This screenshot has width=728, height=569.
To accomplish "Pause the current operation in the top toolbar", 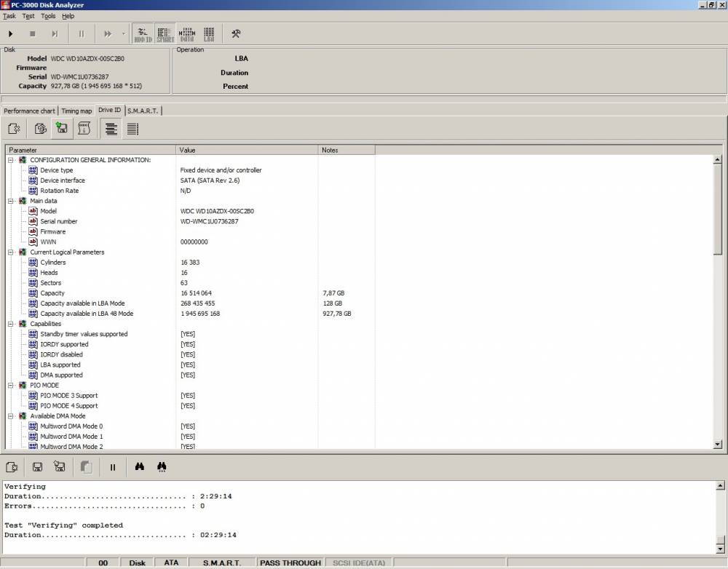I will [x=82, y=34].
